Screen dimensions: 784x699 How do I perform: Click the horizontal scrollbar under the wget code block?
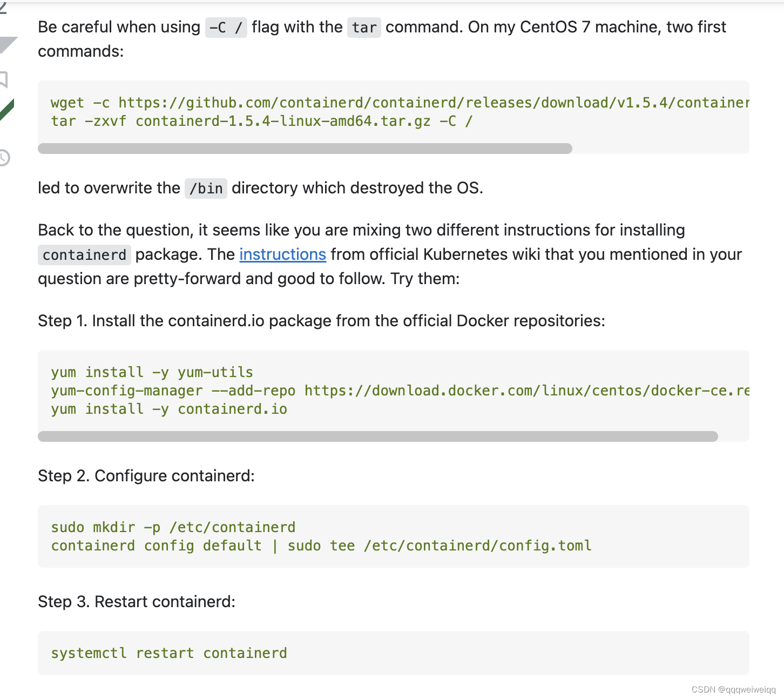pyautogui.click(x=305, y=149)
